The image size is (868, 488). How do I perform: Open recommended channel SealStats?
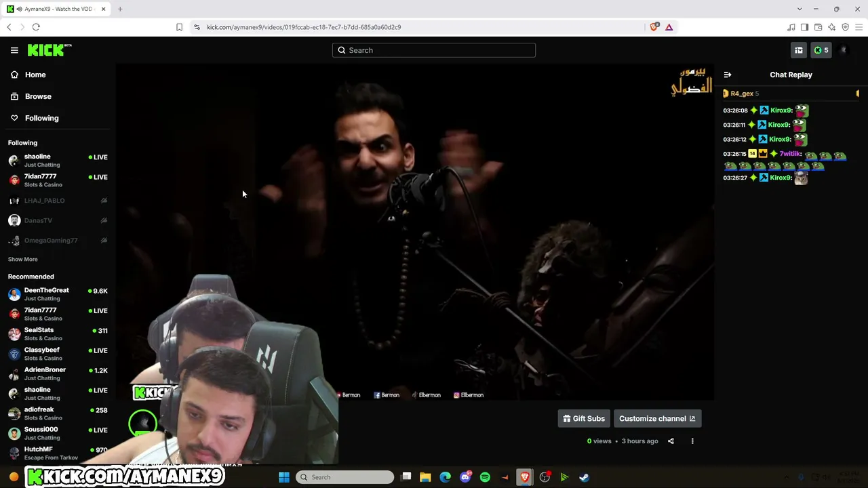58,334
